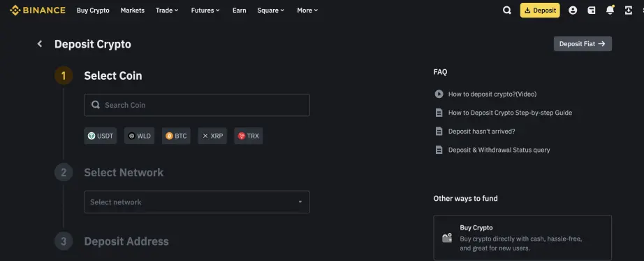Viewport: 644px width, 261px height.
Task: Open the Buy Crypto menu item
Action: (93, 10)
